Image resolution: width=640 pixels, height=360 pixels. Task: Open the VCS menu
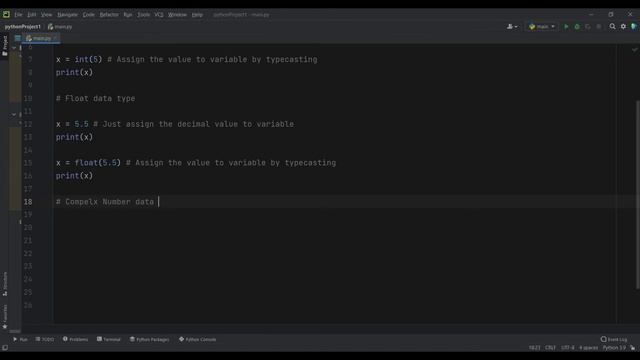(x=159, y=15)
